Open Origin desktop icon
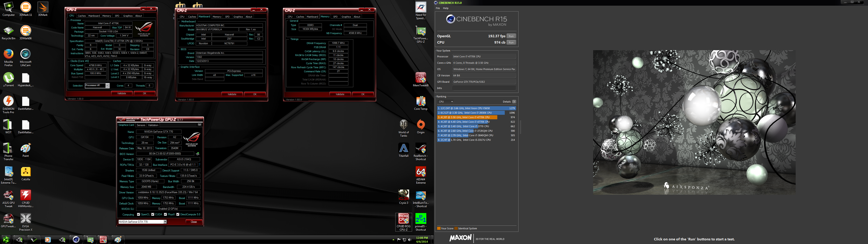868x244 pixels. coord(421,127)
